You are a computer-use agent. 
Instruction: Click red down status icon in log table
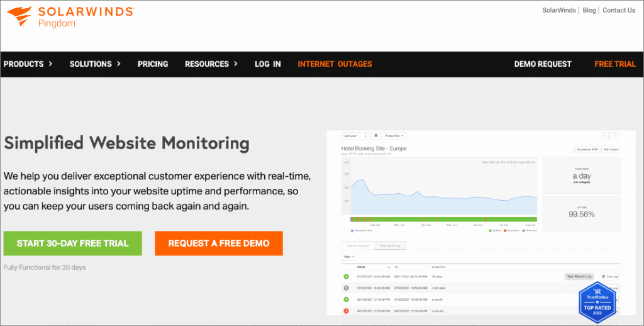(x=347, y=311)
